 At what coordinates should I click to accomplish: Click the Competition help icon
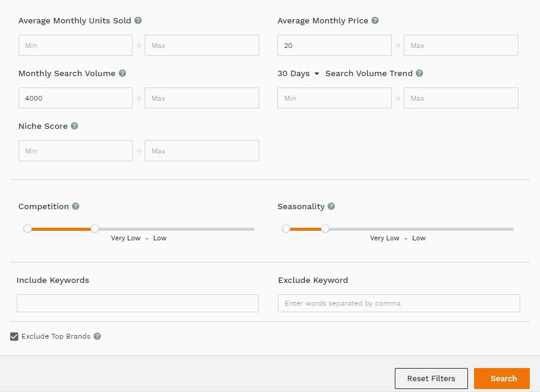(x=76, y=206)
